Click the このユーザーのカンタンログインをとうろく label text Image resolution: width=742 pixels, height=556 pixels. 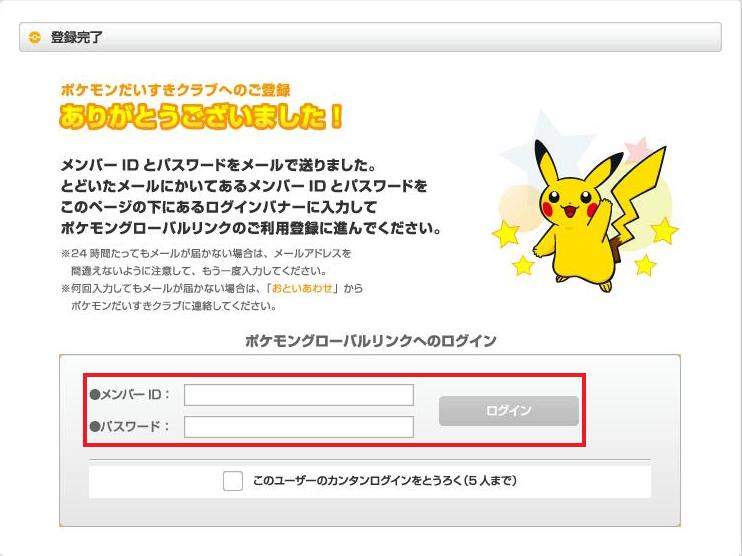pyautogui.click(x=384, y=481)
